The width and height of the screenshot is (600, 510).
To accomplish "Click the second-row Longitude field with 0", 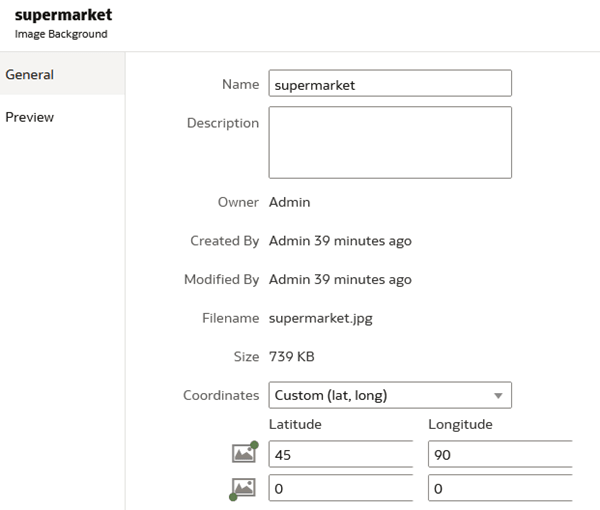I will tap(500, 488).
